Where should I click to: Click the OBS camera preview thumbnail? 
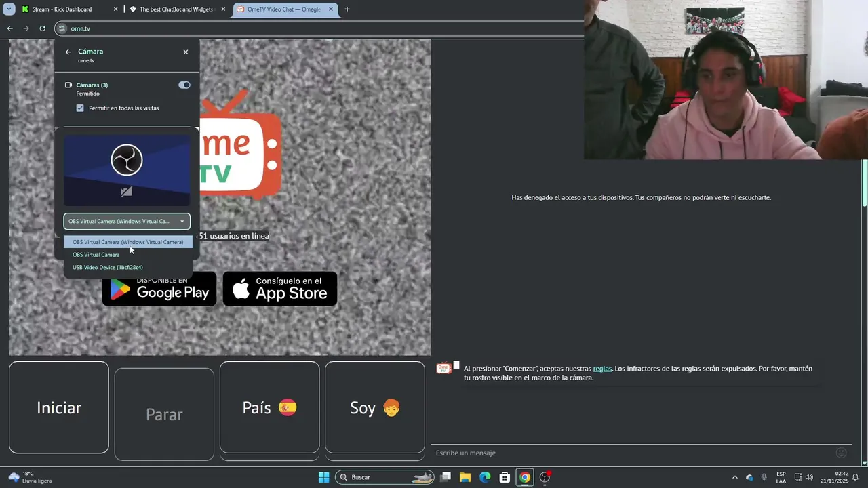coord(127,169)
